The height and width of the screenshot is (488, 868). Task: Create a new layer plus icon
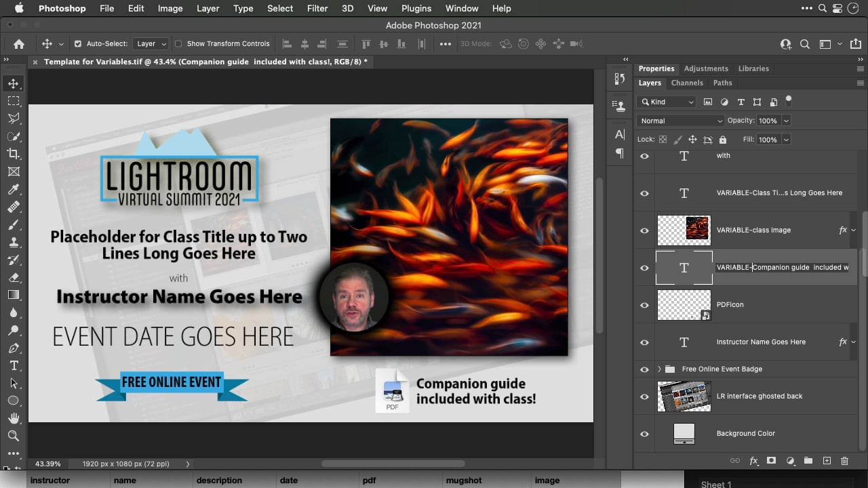[827, 461]
